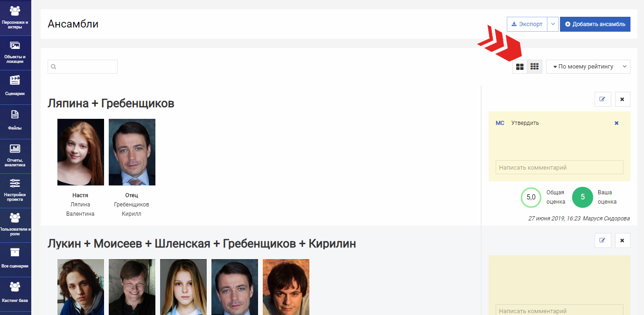Screen dimensions: 644x315
Task: Click the Ваша оценка label
Action: pos(607,197)
